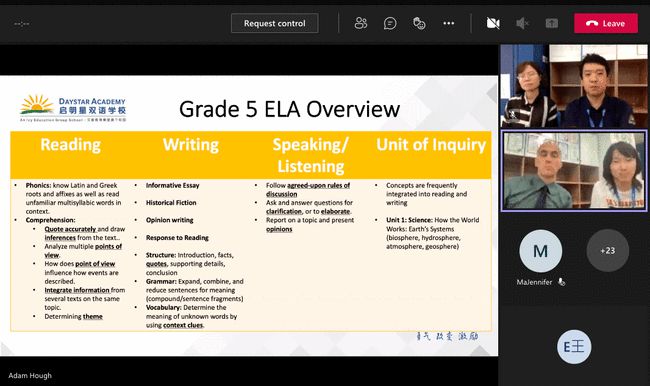
Task: Select the video tile with two people at the top
Action: click(x=574, y=86)
